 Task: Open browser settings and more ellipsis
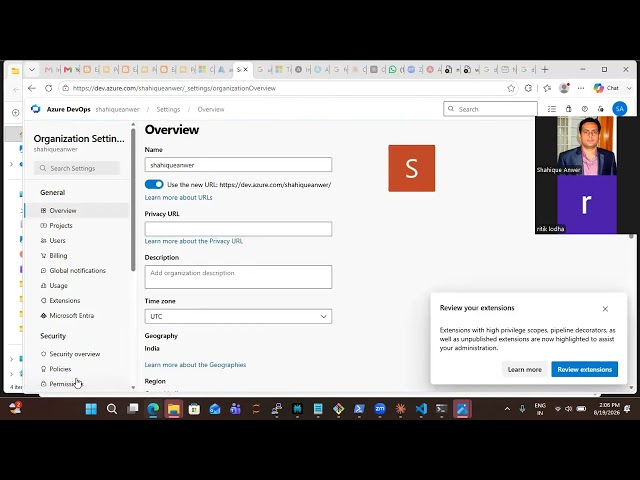point(581,88)
